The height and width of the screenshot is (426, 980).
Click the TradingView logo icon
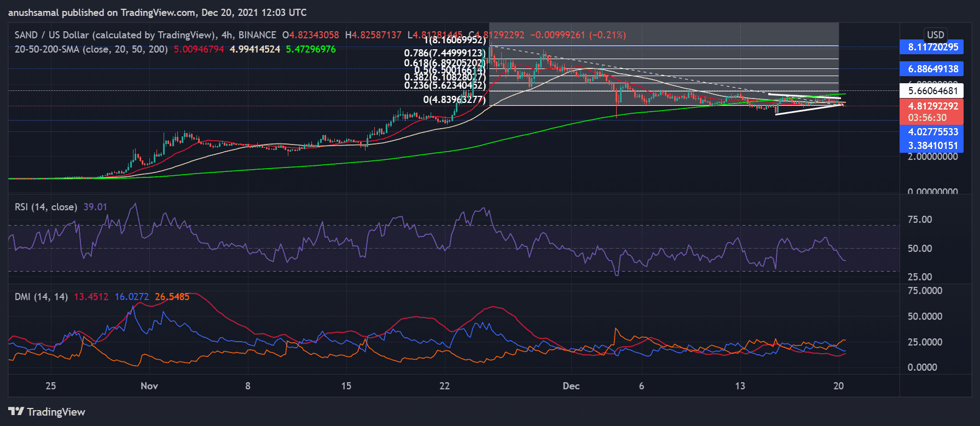click(16, 411)
